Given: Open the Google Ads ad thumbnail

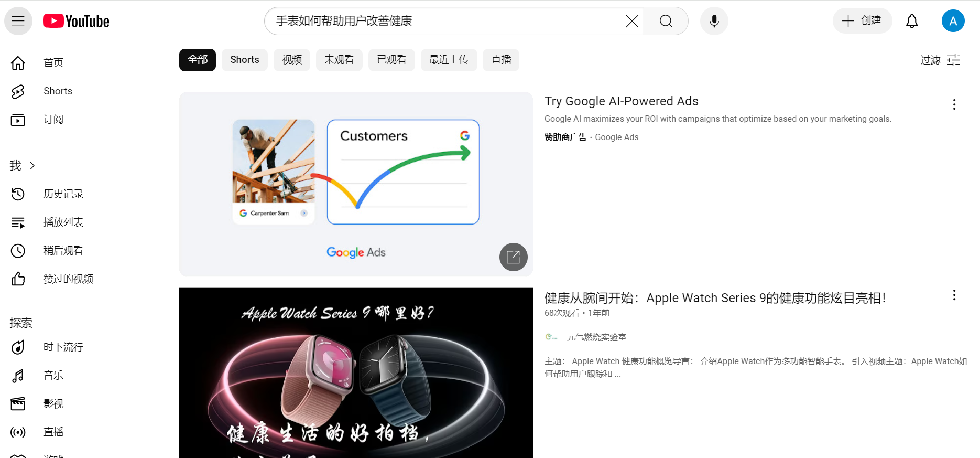Looking at the screenshot, I should click(356, 184).
